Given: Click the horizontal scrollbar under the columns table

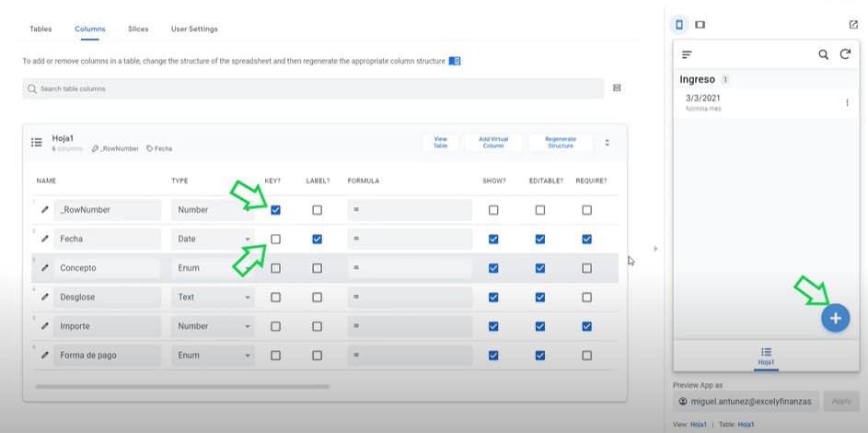Looking at the screenshot, I should click(x=182, y=387).
